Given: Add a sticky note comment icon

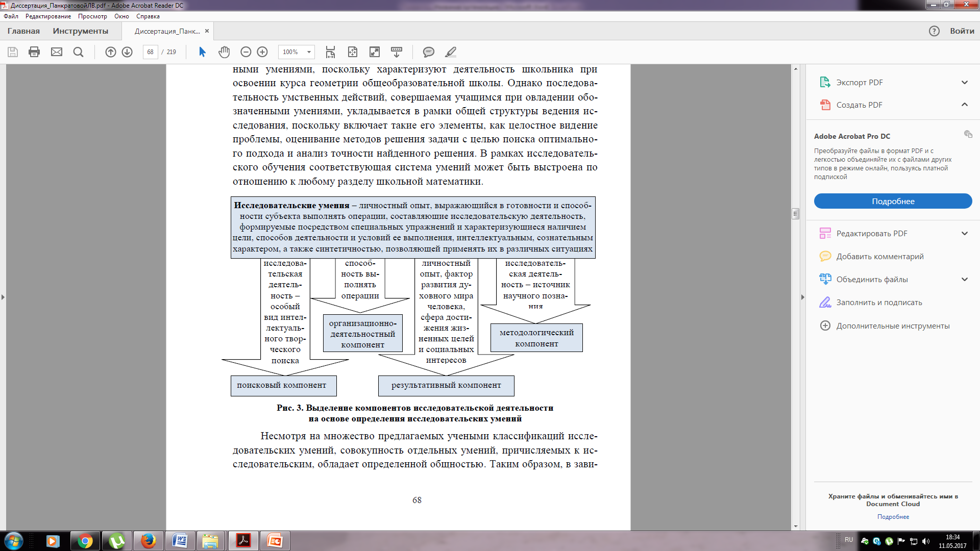Looking at the screenshot, I should 429,52.
